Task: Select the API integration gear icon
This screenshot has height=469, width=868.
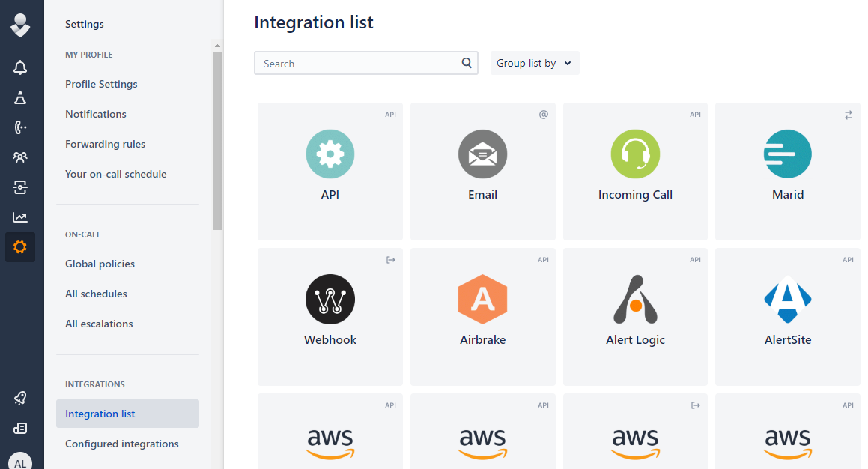Action: [330, 154]
